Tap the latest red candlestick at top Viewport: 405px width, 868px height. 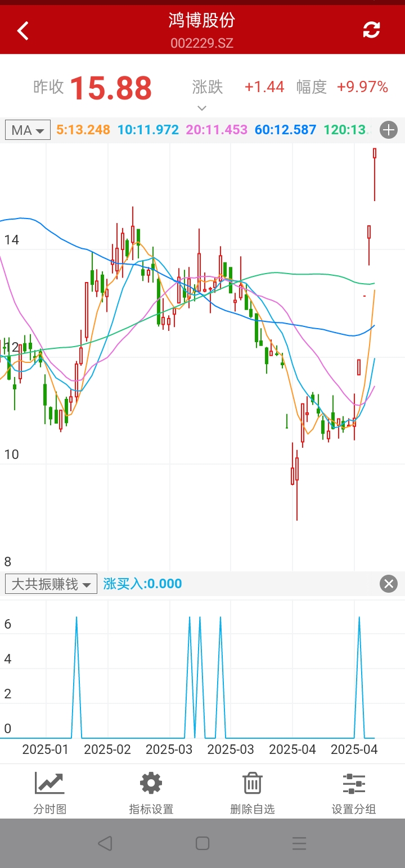[x=375, y=174]
